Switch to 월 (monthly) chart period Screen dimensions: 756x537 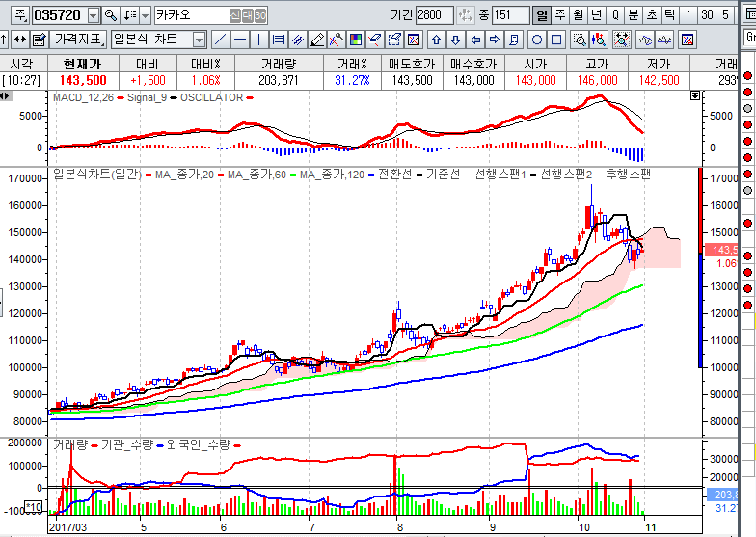(578, 15)
